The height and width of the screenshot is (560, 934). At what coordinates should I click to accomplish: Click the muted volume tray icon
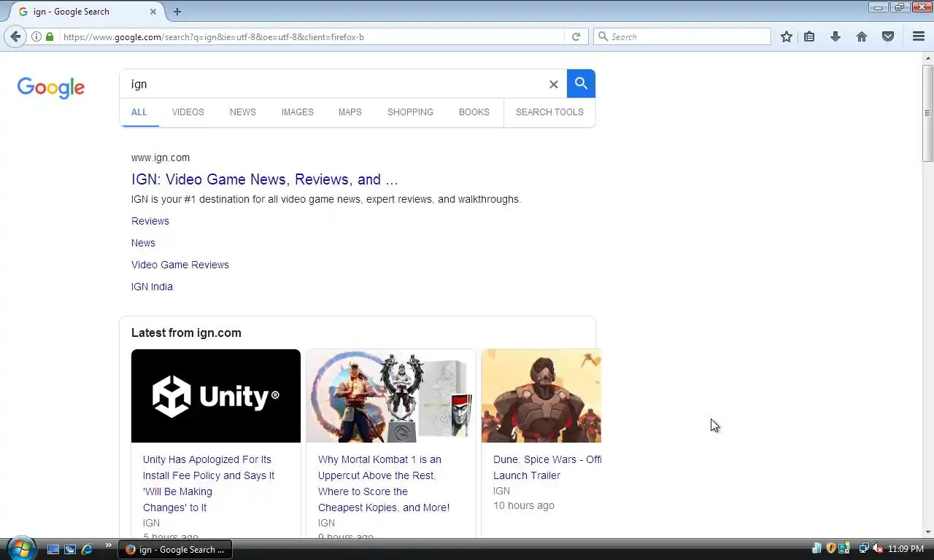(878, 548)
